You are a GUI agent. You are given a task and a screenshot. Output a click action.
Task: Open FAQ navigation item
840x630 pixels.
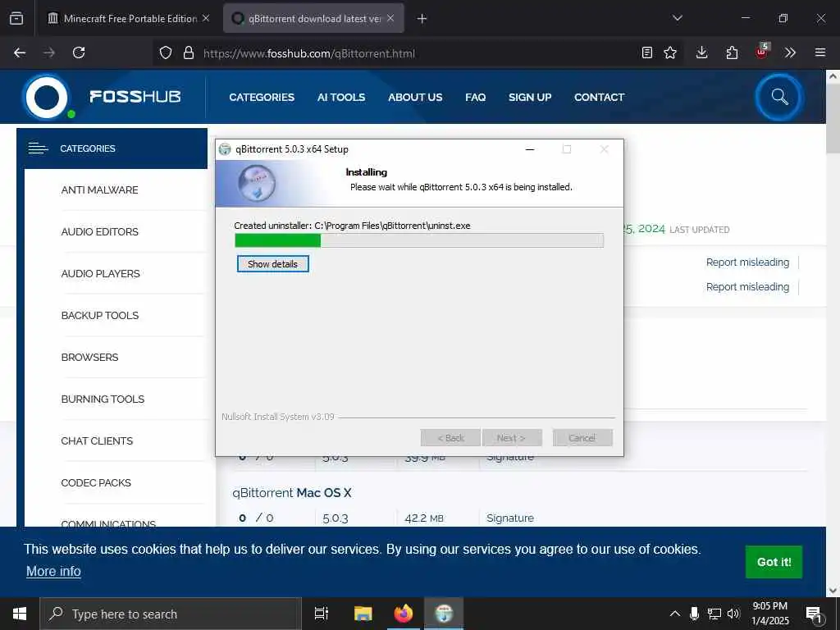475,98
